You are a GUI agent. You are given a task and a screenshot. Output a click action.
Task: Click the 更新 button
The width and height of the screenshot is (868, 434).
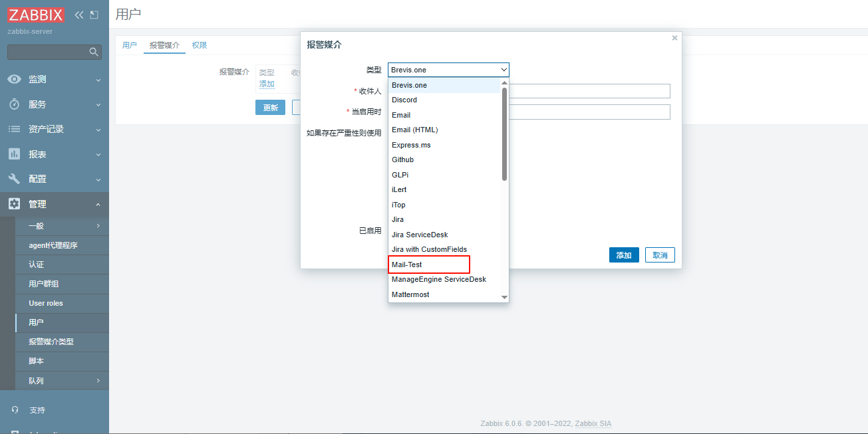(270, 108)
